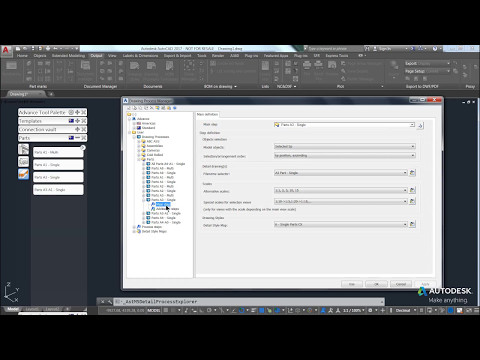Select Detail Style Maps tree item
Image resolution: width=480 pixels, height=360 pixels.
[x=154, y=231]
